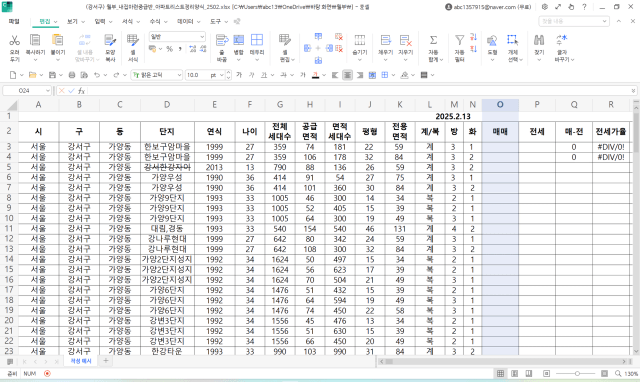Sort ascending with the top sort icon
Screen dimensions: 640x382
point(473,37)
